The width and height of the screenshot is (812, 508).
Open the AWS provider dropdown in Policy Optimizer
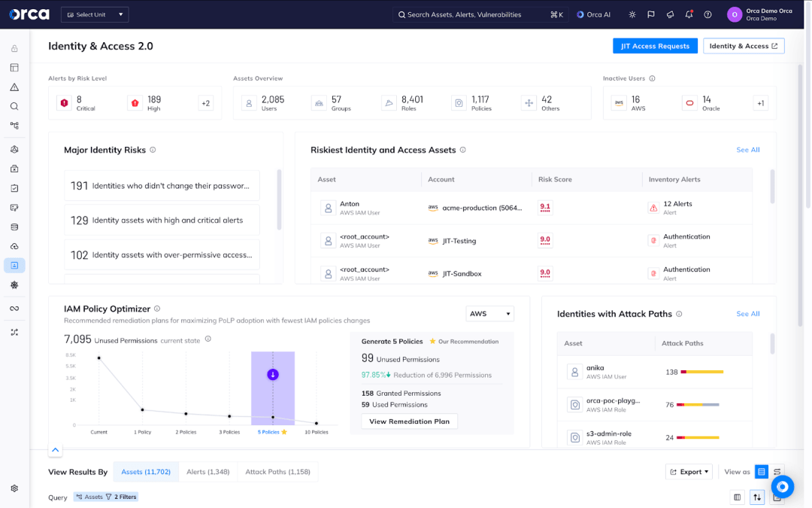489,314
